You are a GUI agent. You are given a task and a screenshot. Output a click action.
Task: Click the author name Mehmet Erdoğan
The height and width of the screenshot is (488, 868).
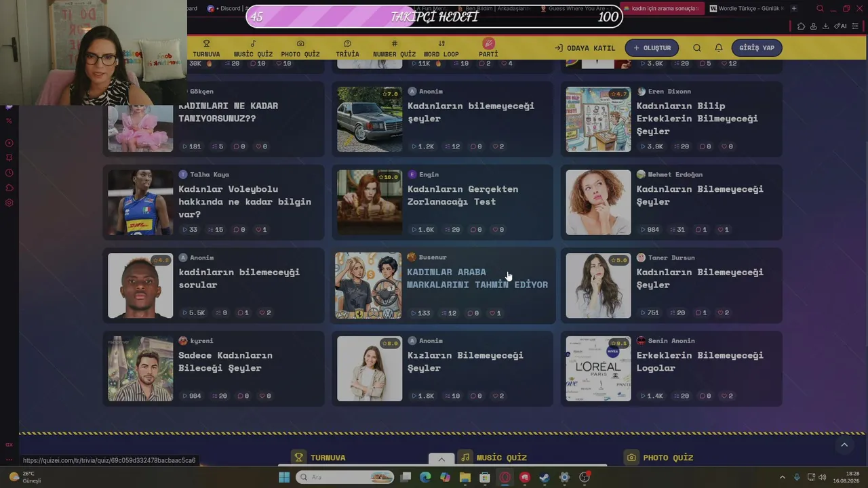point(675,175)
